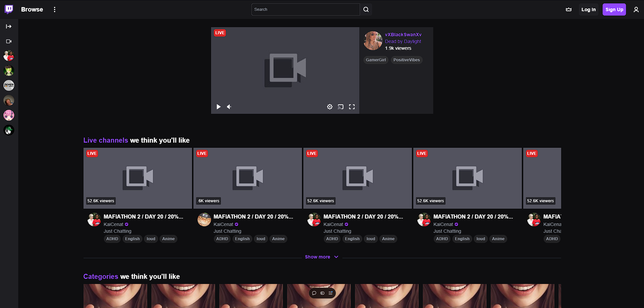Open Prime loot crown icon

click(569, 9)
